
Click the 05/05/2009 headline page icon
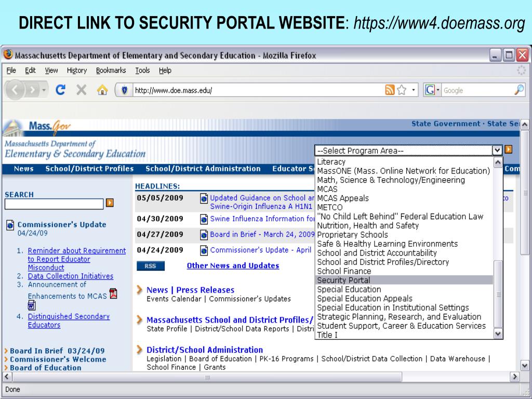[204, 198]
